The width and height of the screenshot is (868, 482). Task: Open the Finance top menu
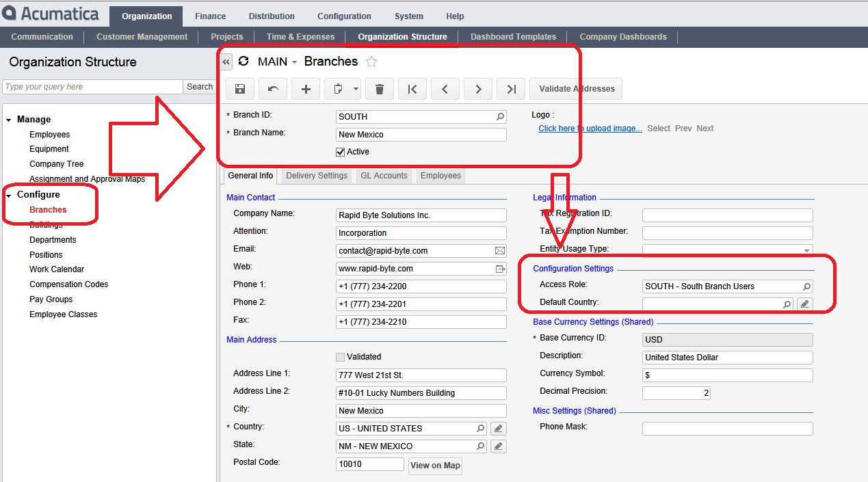pos(211,16)
